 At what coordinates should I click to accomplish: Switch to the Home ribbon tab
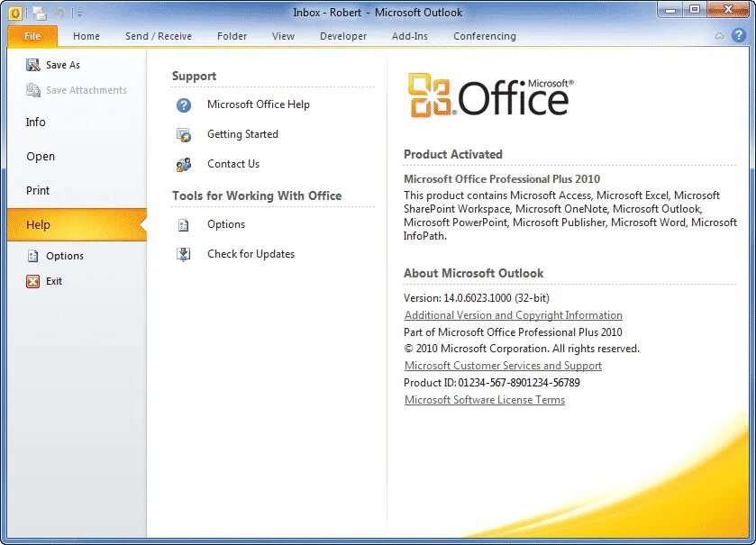coord(87,36)
